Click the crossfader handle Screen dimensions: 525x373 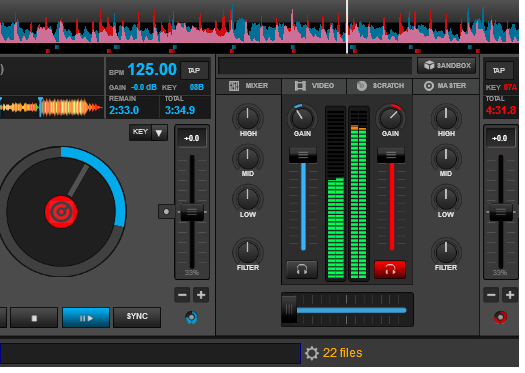click(289, 310)
